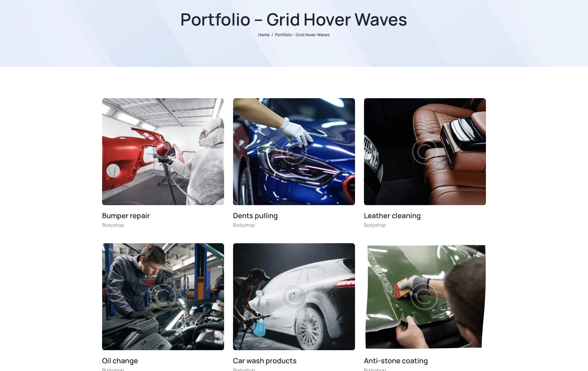Open the Home breadcrumb link
Screen dimensions: 588x371
(264, 35)
